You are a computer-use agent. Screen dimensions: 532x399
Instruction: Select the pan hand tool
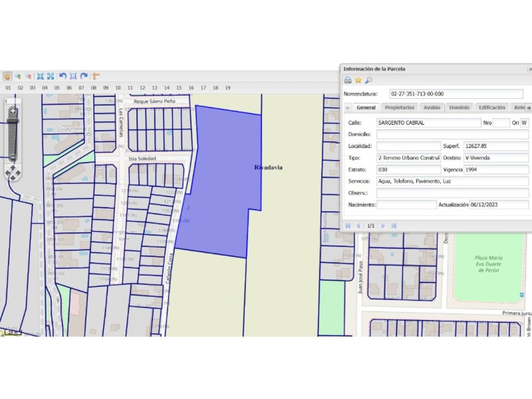7,76
